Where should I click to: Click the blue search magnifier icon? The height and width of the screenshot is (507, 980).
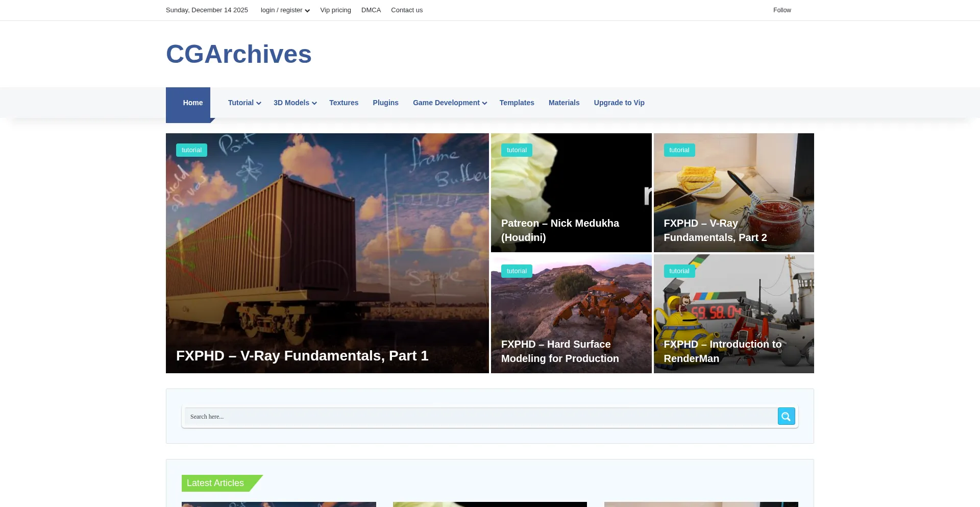tap(786, 416)
